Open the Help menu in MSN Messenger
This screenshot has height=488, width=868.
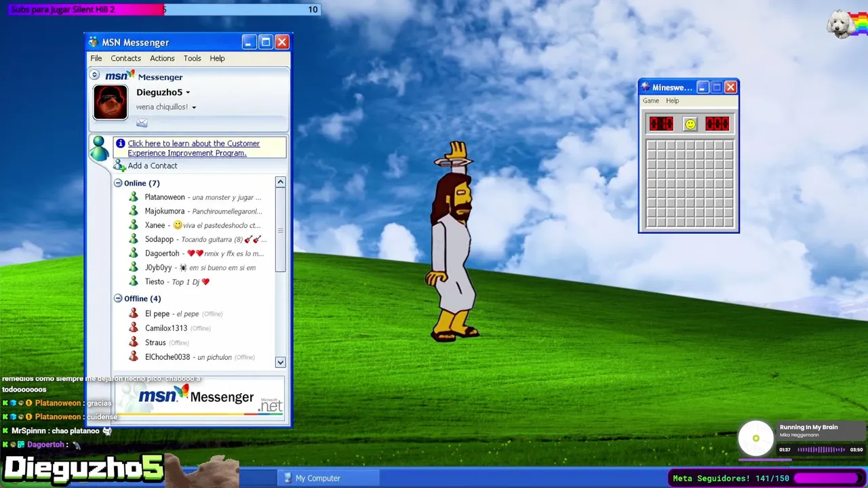217,58
